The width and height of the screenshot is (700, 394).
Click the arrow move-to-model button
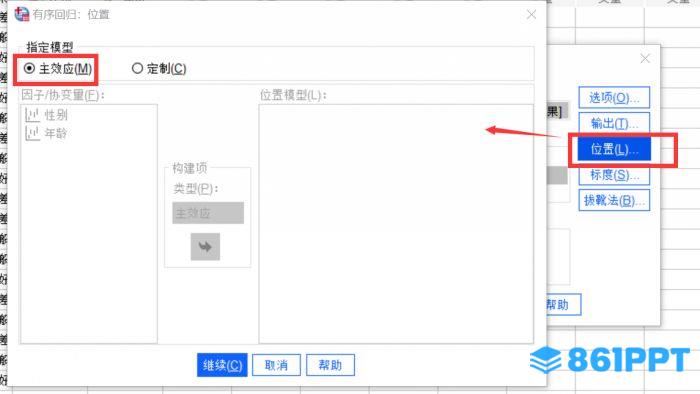(205, 246)
